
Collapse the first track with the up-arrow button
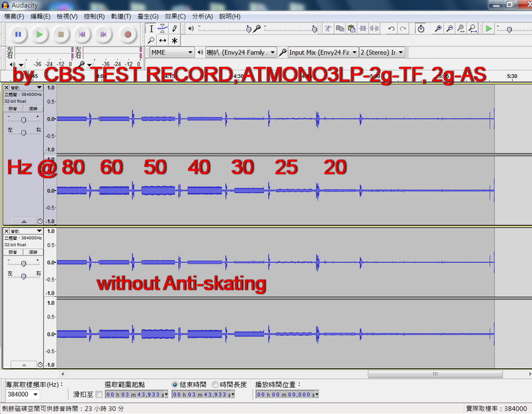pos(24,221)
